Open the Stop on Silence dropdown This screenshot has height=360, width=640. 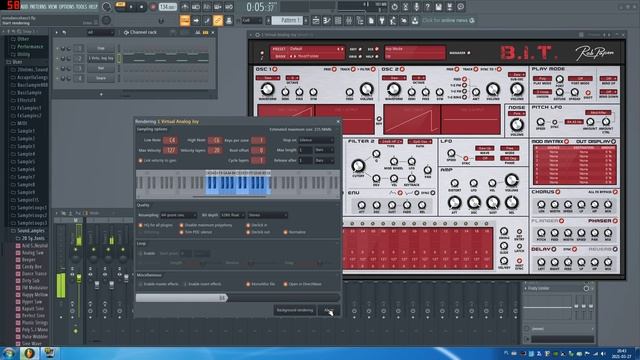[316, 140]
